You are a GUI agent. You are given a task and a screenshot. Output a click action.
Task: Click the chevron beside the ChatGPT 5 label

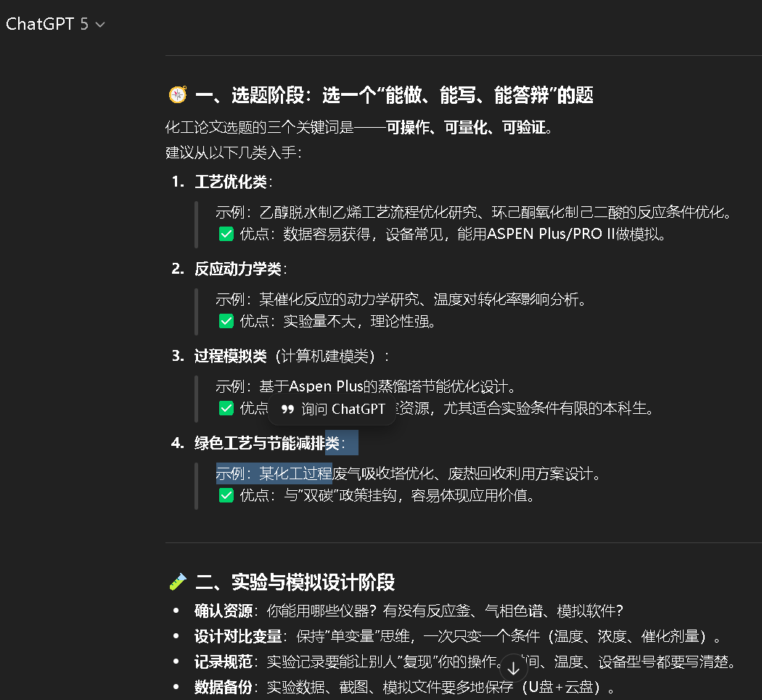[x=99, y=24]
